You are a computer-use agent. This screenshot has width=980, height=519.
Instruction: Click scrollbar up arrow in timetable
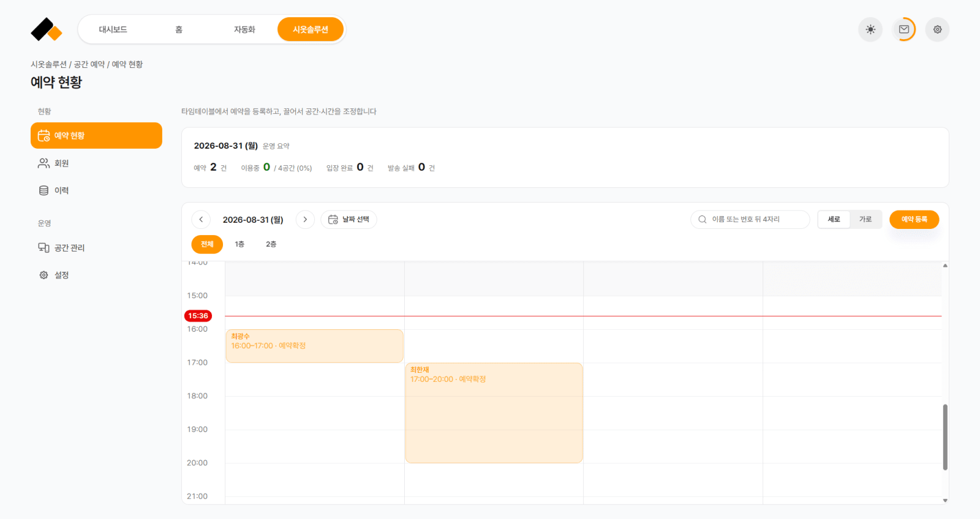tap(945, 266)
